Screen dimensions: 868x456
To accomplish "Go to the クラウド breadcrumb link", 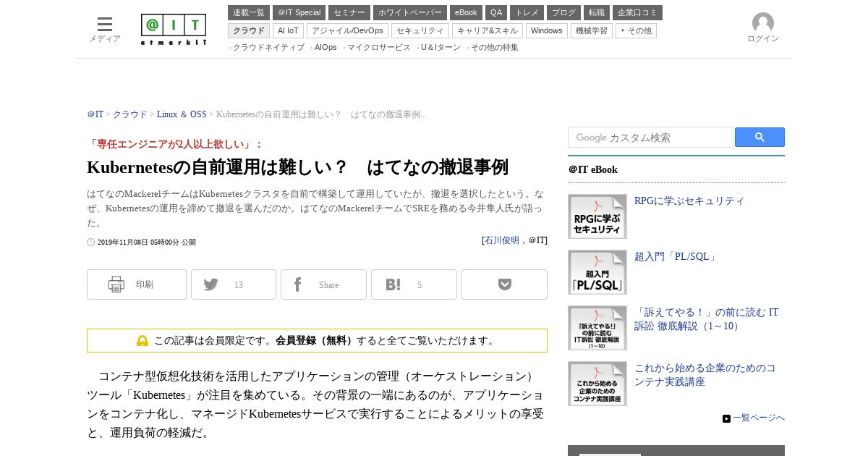I will (x=130, y=114).
